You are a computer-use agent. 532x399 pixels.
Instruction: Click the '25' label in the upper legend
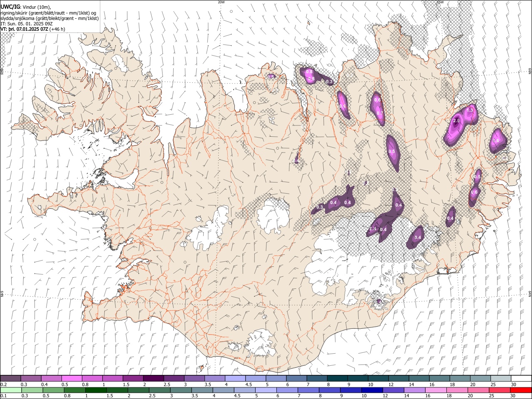(492, 384)
